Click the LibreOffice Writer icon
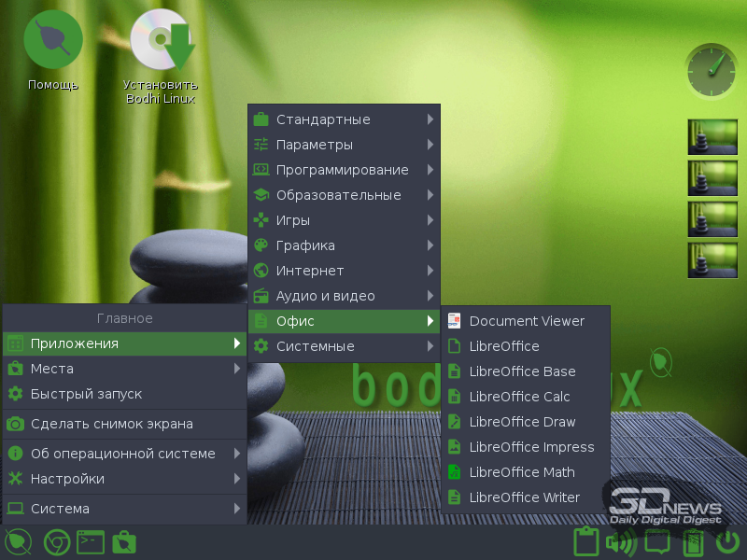The width and height of the screenshot is (747, 560). (455, 497)
